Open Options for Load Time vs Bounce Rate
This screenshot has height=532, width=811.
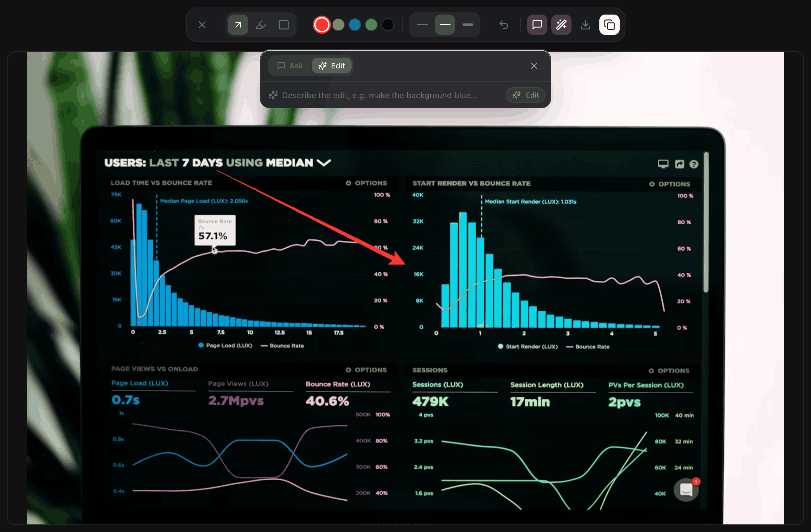(366, 183)
